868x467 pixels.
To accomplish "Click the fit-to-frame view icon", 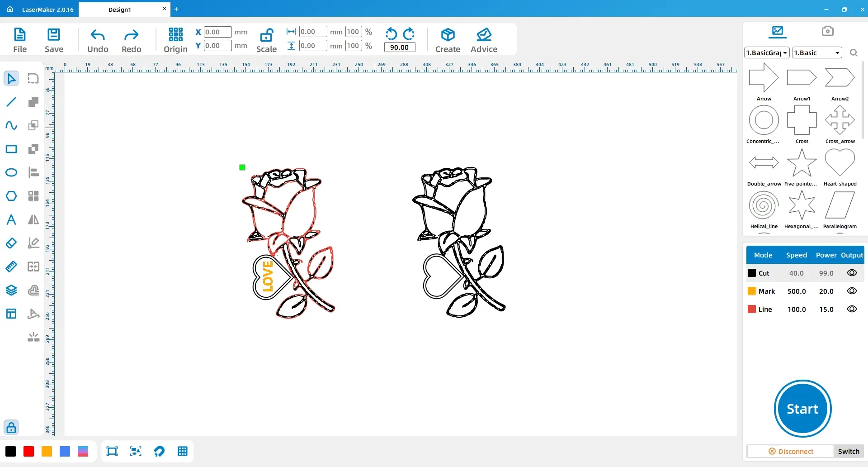I will click(112, 451).
